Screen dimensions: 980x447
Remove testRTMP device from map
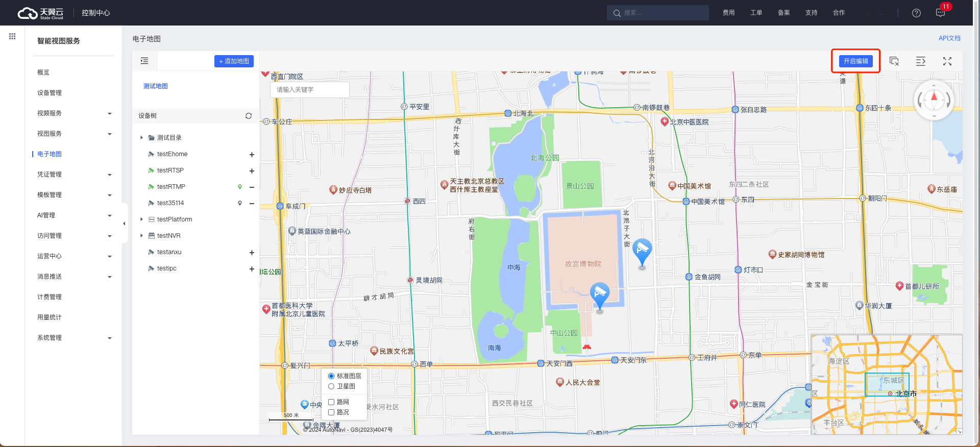click(252, 187)
